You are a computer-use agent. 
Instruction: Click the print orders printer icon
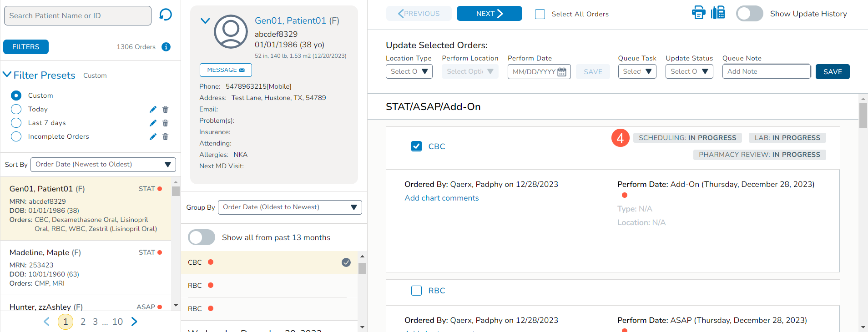coord(698,13)
